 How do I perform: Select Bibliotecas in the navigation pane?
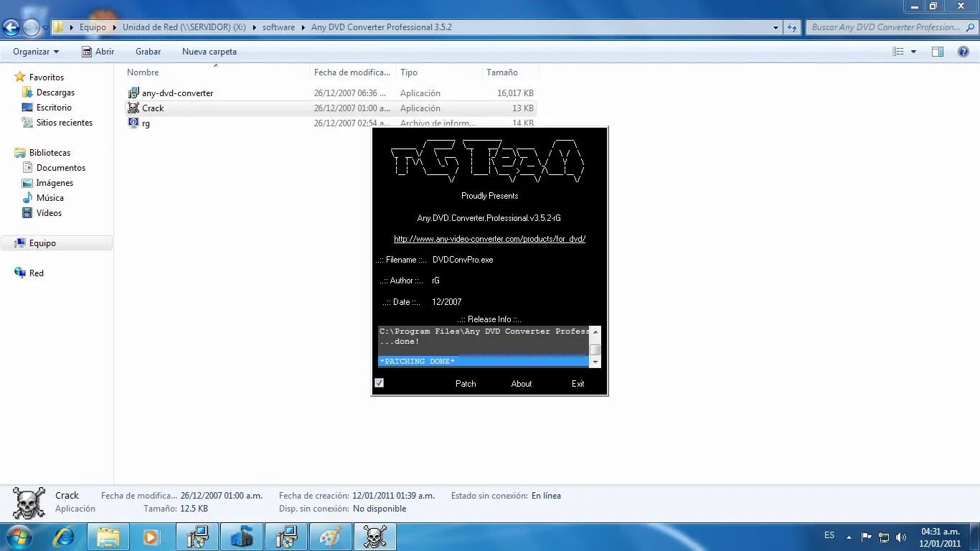[50, 153]
